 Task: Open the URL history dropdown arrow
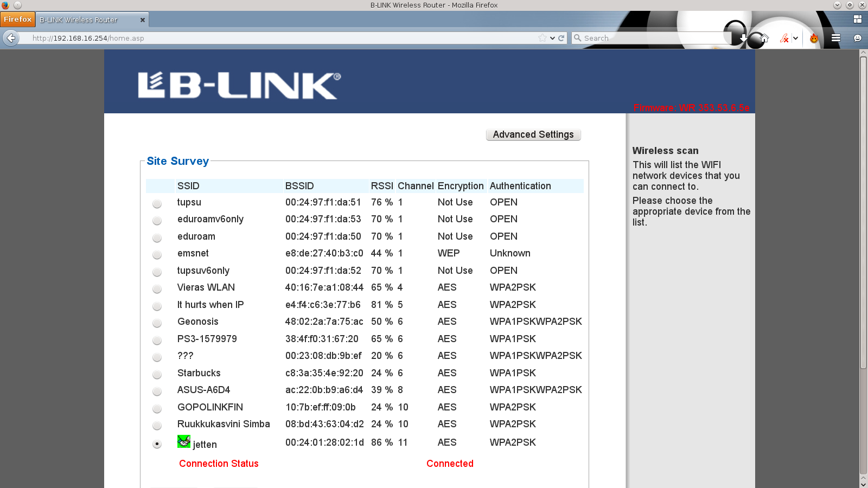click(552, 38)
